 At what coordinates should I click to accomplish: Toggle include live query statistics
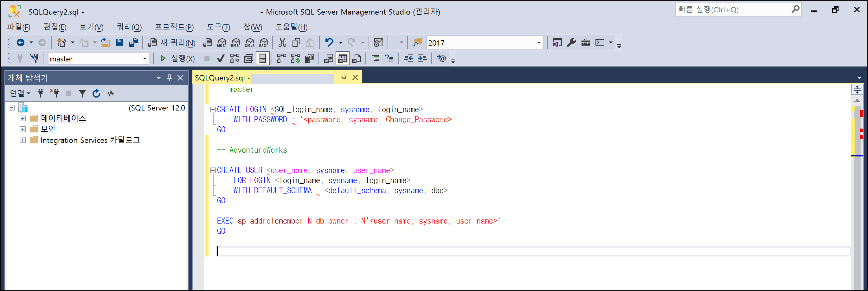click(295, 59)
